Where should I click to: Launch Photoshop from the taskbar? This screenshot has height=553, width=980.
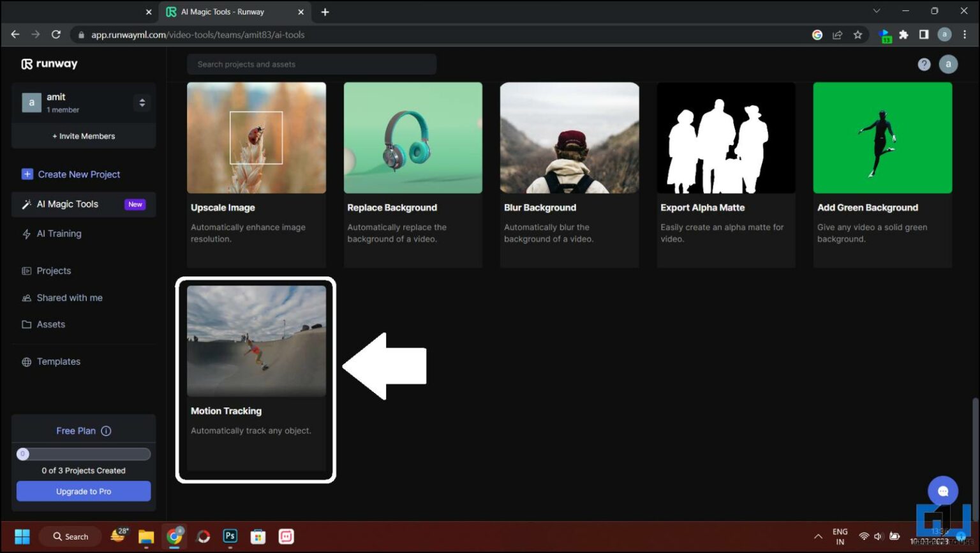230,536
